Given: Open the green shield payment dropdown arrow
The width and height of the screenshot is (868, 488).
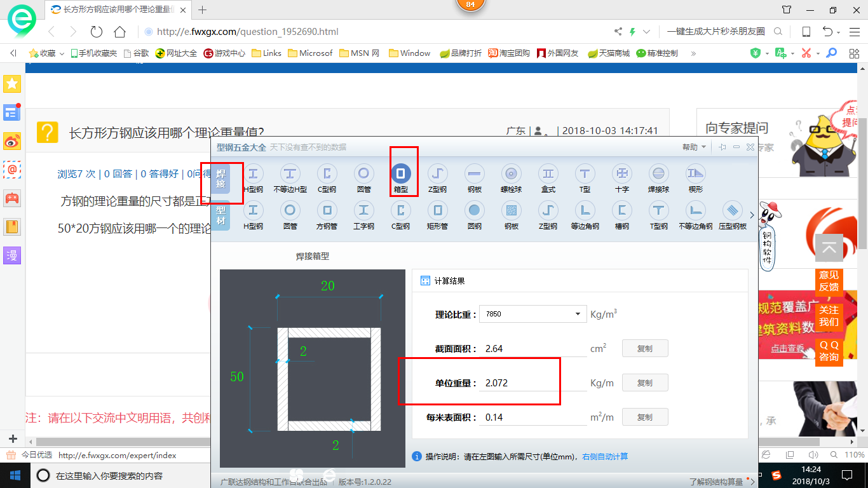Looking at the screenshot, I should (767, 53).
